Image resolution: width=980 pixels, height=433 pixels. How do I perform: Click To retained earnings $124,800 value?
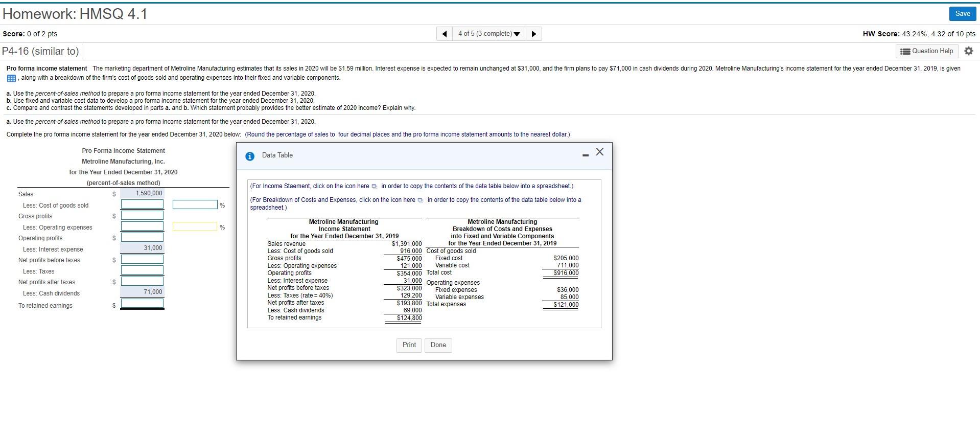409,318
